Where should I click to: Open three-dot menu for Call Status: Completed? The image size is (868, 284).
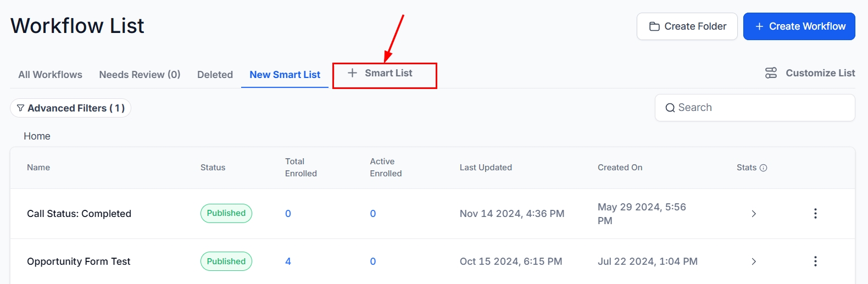[815, 214]
